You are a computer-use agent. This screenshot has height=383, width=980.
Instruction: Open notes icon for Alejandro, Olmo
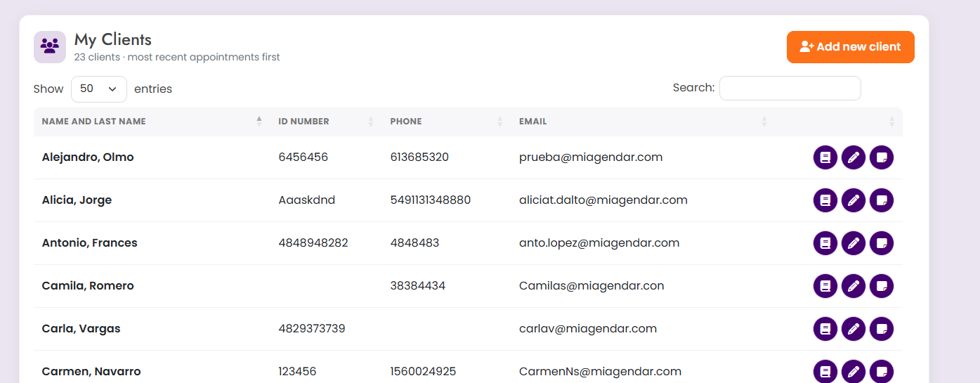point(882,157)
